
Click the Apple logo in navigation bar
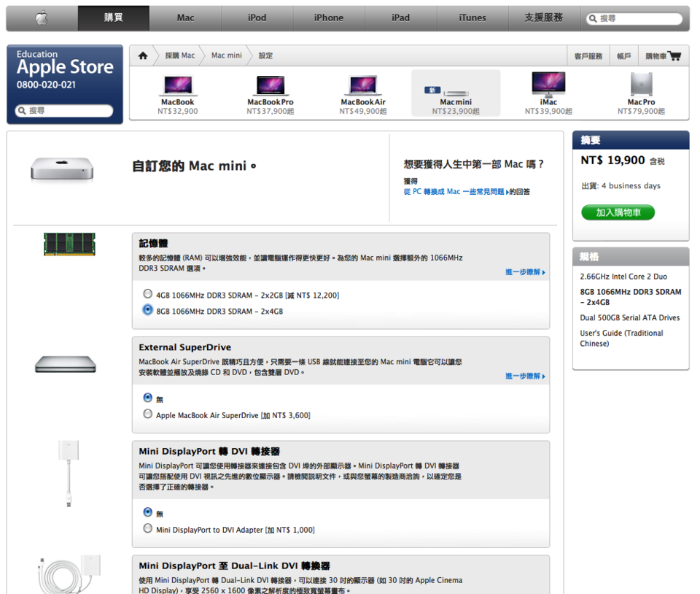42,18
